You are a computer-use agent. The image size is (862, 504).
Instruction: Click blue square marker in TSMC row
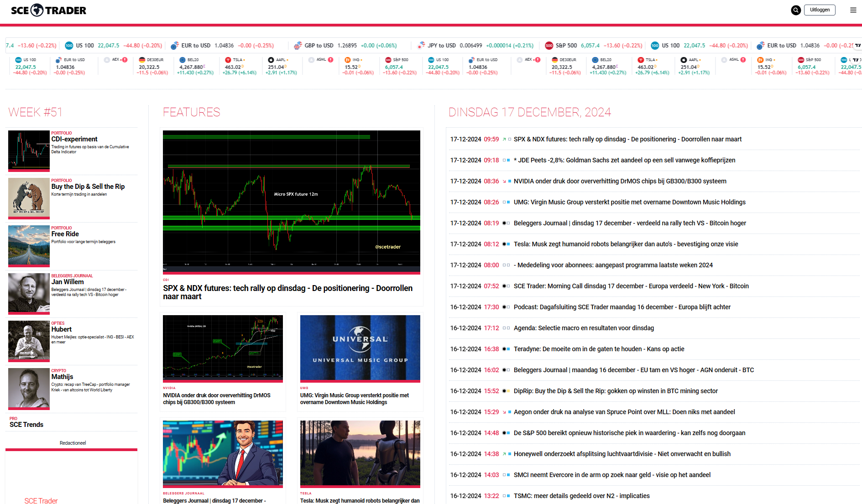(508, 496)
